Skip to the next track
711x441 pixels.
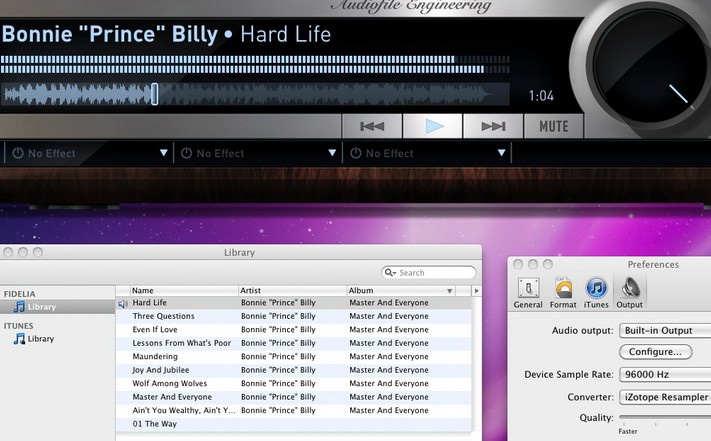click(493, 126)
